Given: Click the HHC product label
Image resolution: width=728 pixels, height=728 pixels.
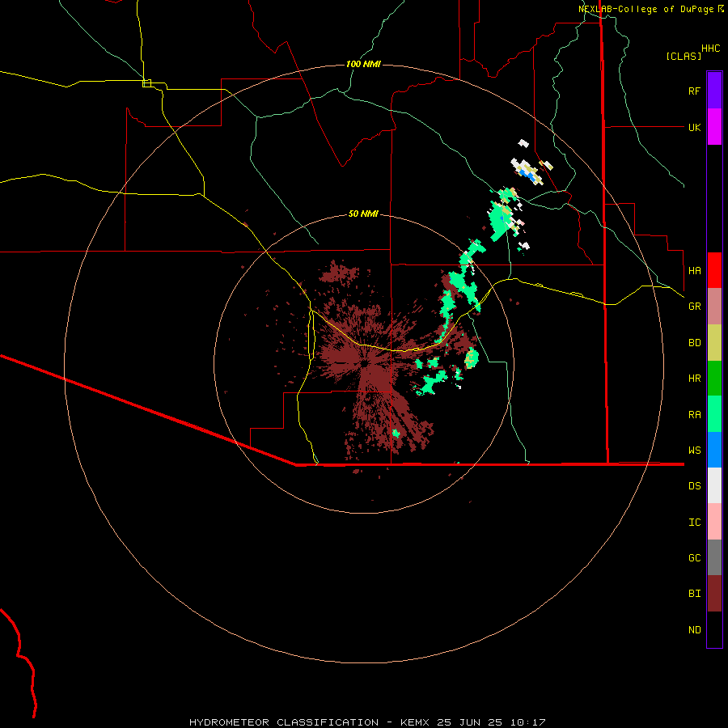Looking at the screenshot, I should click(710, 49).
